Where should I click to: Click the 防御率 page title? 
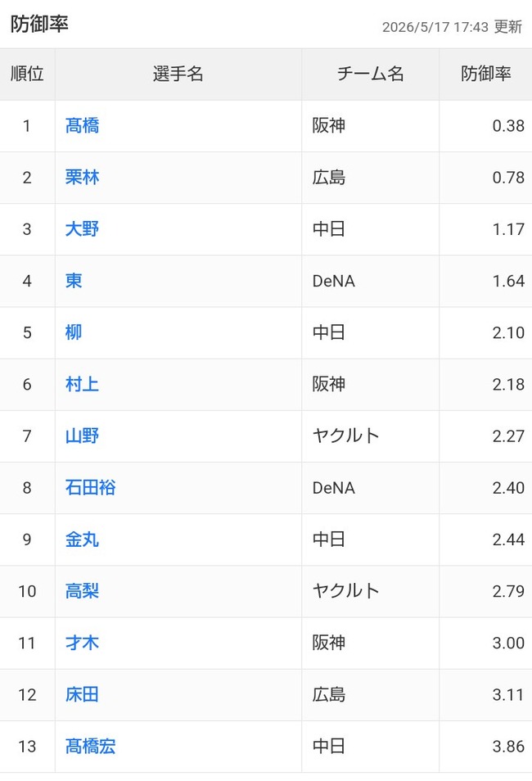pos(39,24)
